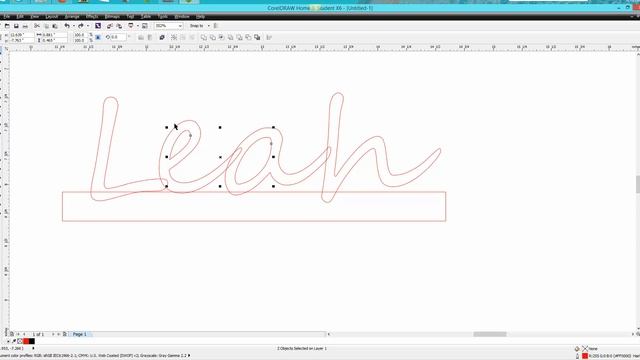Open the Layout menu
This screenshot has height=360, width=640.
point(51,17)
